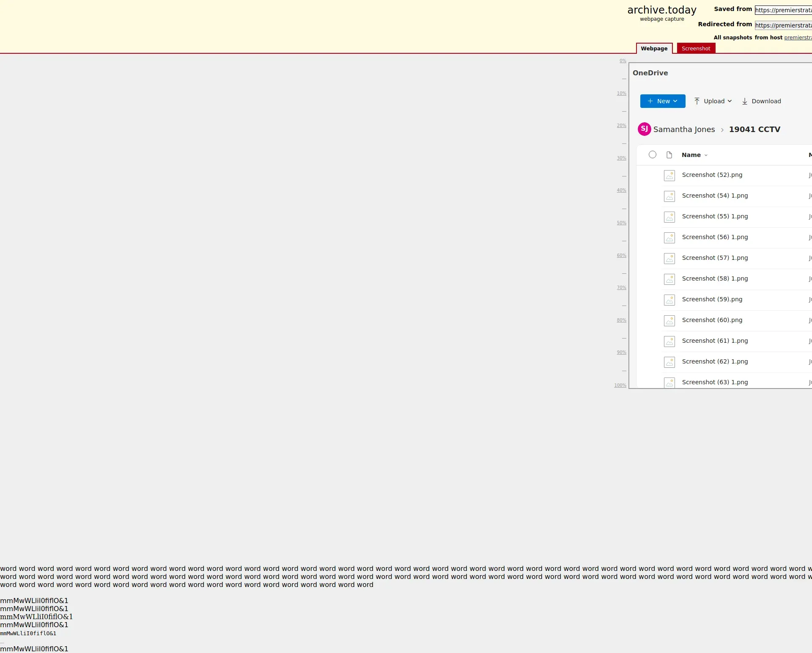Click the image icon for Screenshot (62) 1.png
This screenshot has width=812, height=653.
(669, 362)
